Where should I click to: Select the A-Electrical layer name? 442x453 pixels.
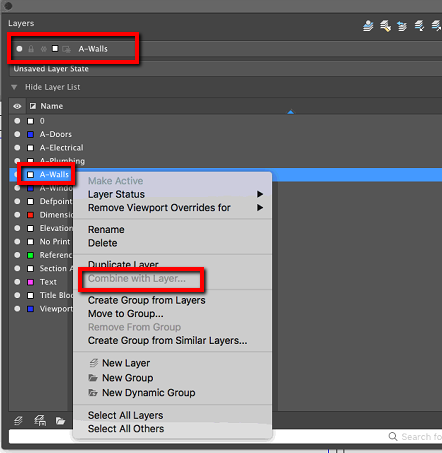(61, 148)
